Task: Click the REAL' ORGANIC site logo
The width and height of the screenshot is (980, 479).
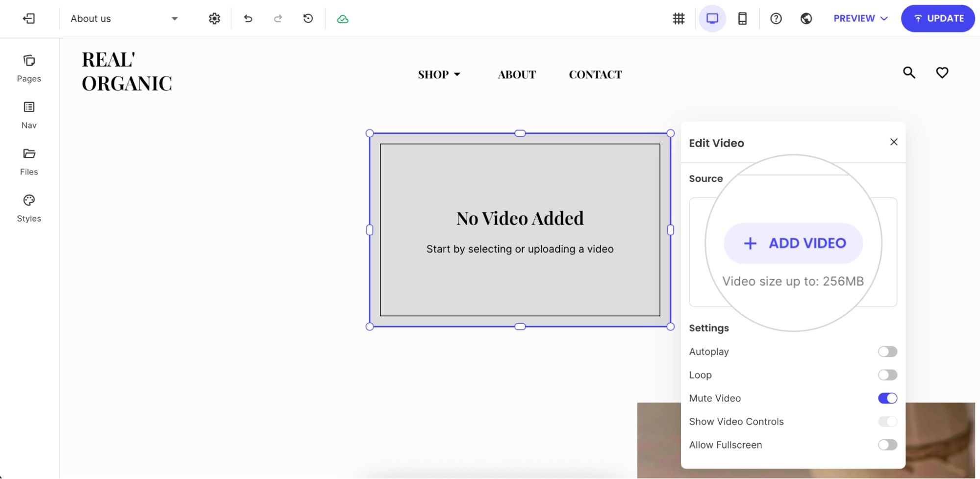Action: click(127, 72)
